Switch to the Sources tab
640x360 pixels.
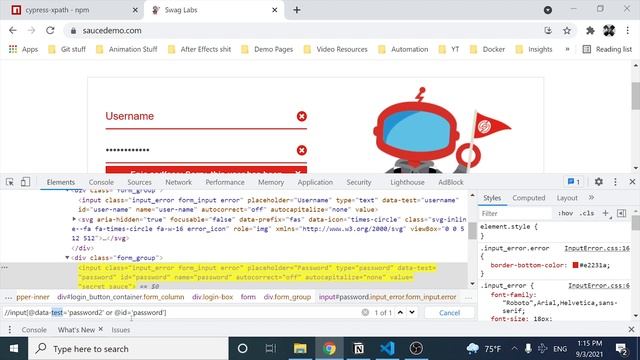click(x=139, y=182)
